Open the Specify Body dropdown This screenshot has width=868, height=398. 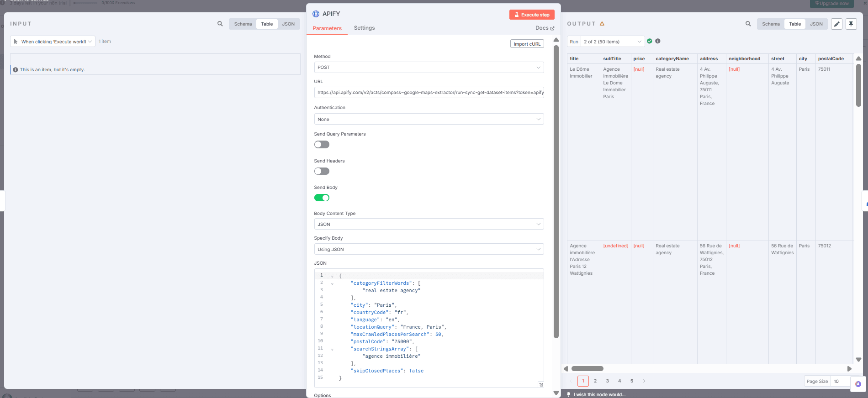click(x=429, y=249)
